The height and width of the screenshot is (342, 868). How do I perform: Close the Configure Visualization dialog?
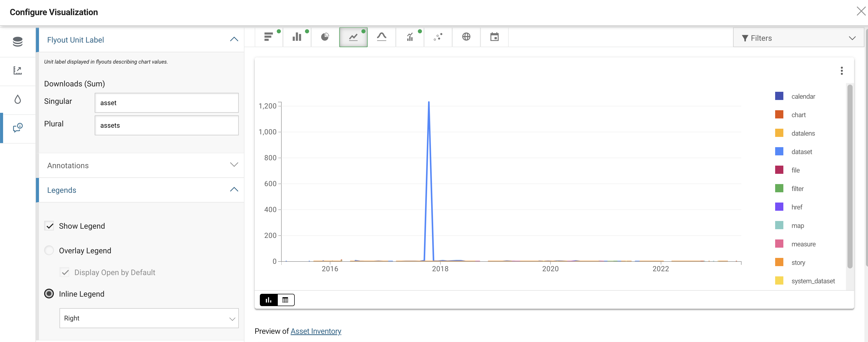click(x=861, y=11)
